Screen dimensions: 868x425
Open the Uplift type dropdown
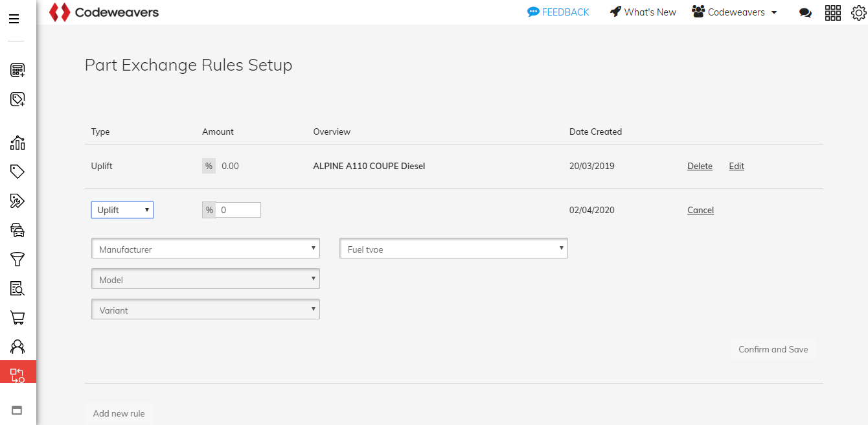[122, 210]
